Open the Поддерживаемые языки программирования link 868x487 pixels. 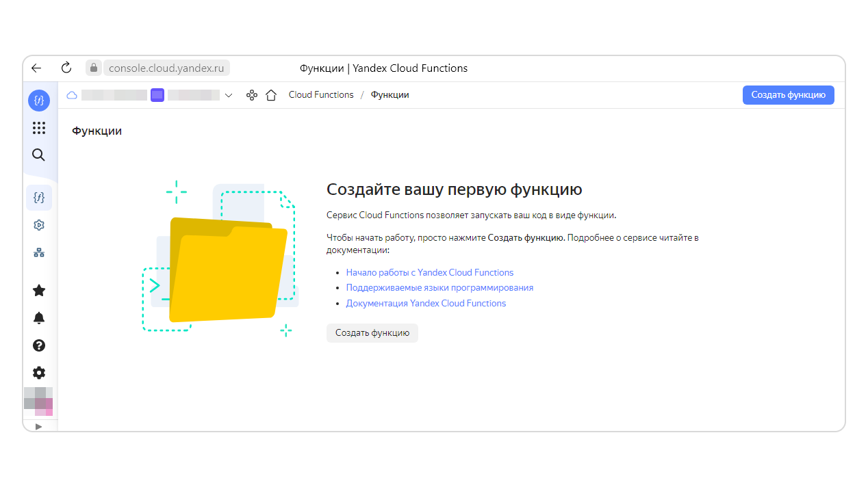point(439,288)
